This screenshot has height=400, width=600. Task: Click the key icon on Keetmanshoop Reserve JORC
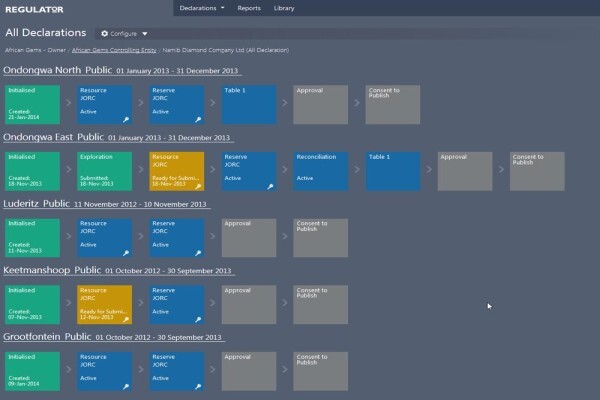click(198, 320)
